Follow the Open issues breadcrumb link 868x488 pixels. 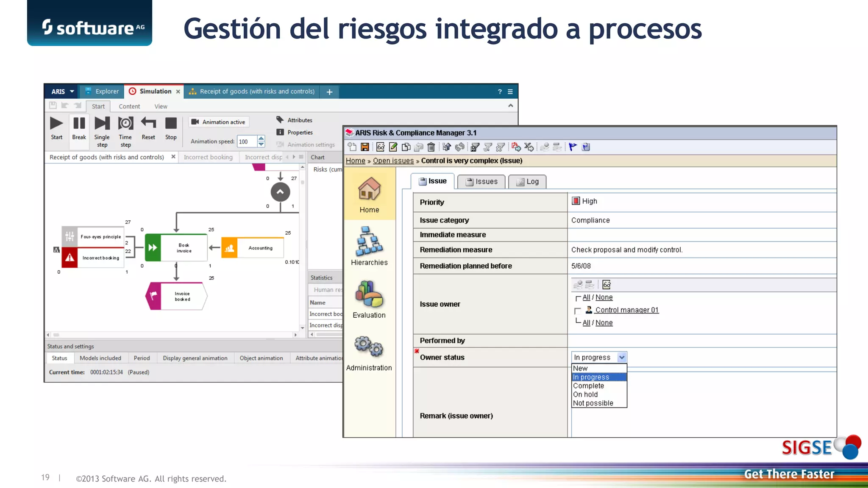(393, 161)
